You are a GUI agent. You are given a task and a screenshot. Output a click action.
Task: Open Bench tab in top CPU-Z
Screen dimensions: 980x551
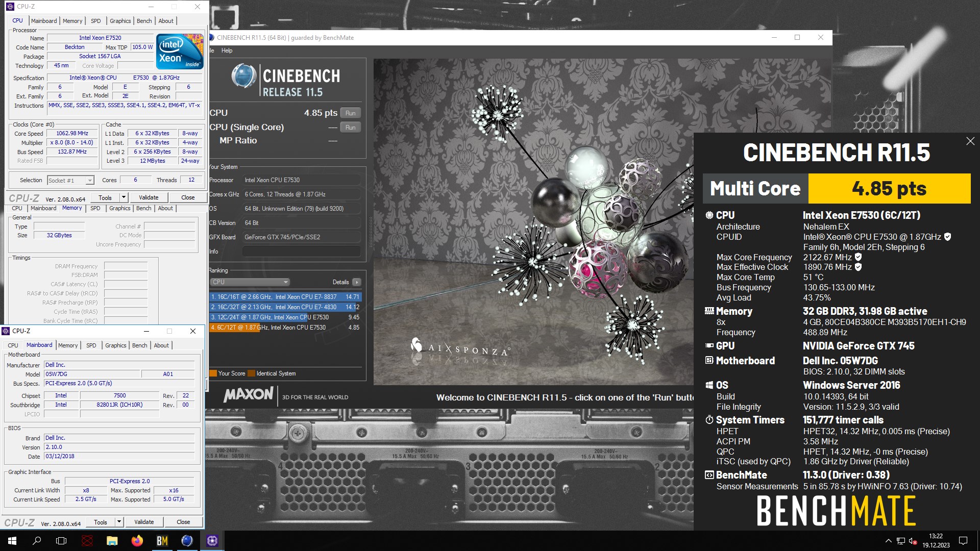[144, 21]
